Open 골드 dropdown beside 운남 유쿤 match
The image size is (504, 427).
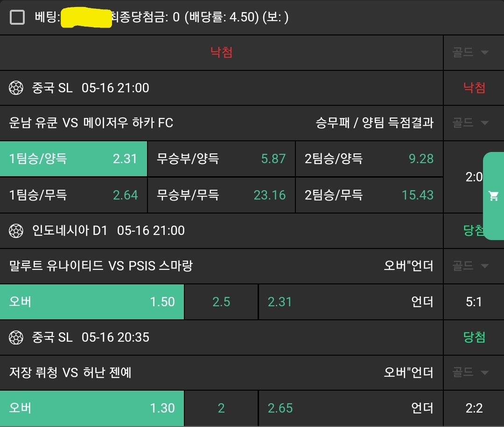(471, 123)
